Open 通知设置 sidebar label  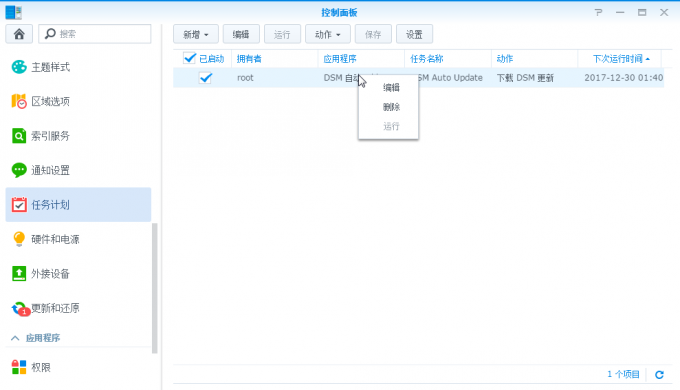tap(50, 170)
